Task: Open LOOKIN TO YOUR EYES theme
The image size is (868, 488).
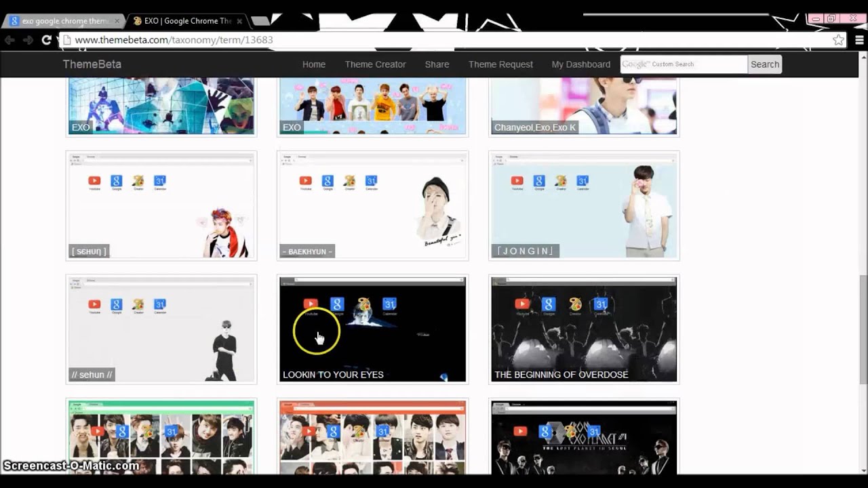Action: pos(372,329)
